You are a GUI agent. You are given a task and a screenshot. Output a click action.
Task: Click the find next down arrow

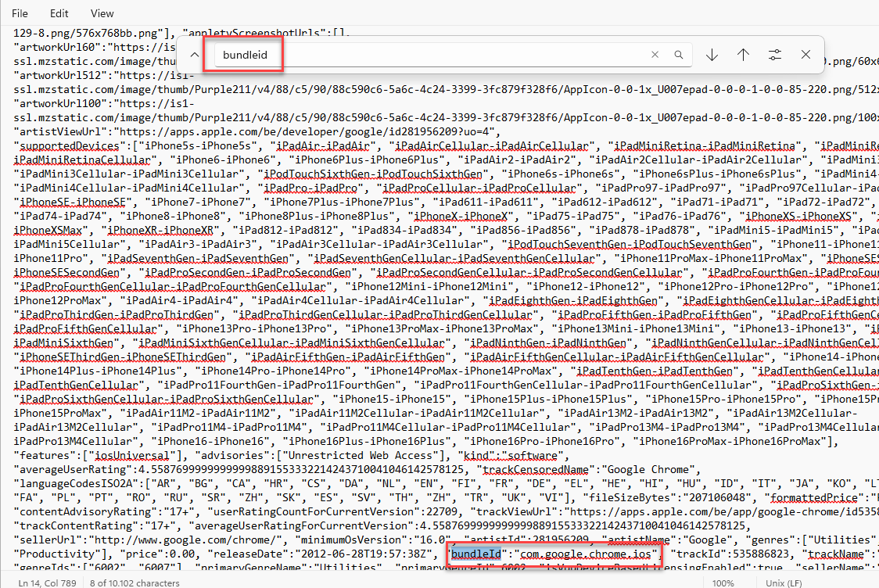click(712, 55)
